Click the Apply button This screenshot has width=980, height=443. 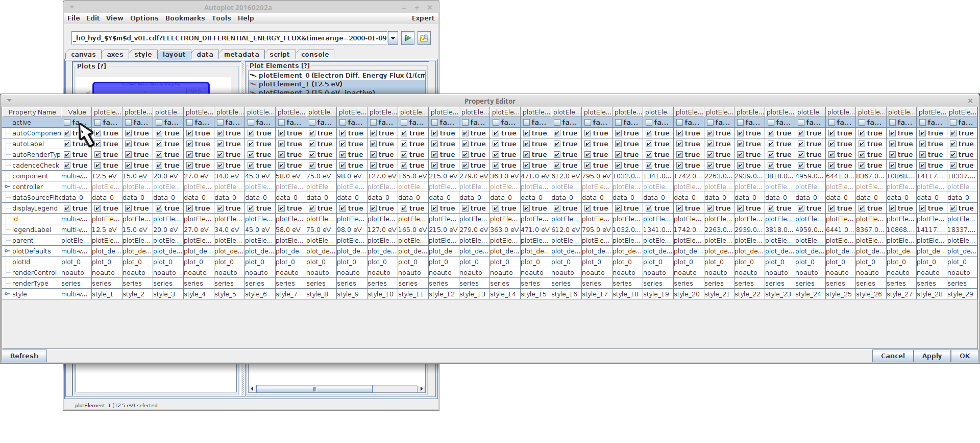(932, 356)
